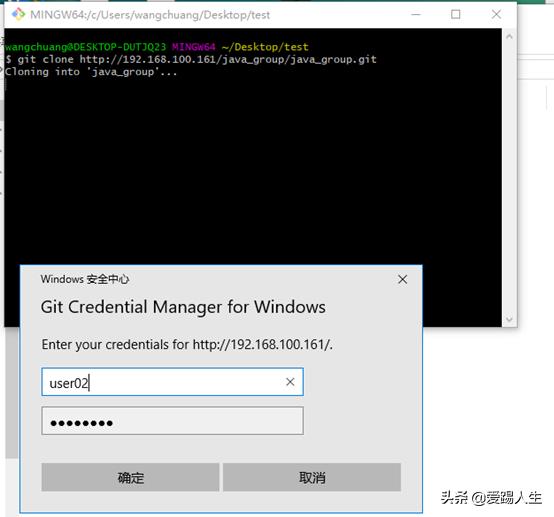Focus the password input field
Screen dimensions: 554x517
[x=172, y=421]
